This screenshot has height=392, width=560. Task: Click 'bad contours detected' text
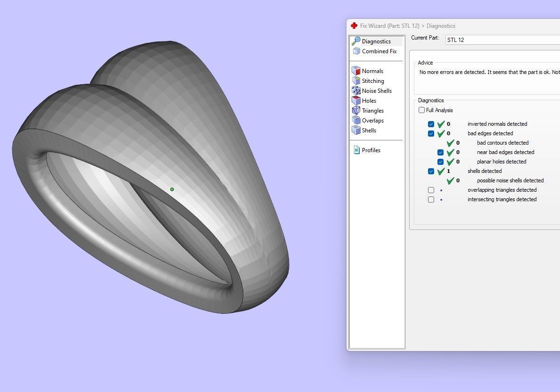tap(503, 143)
